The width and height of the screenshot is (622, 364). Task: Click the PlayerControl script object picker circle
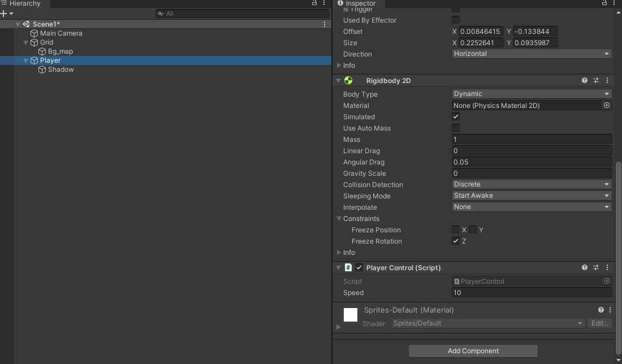point(607,281)
